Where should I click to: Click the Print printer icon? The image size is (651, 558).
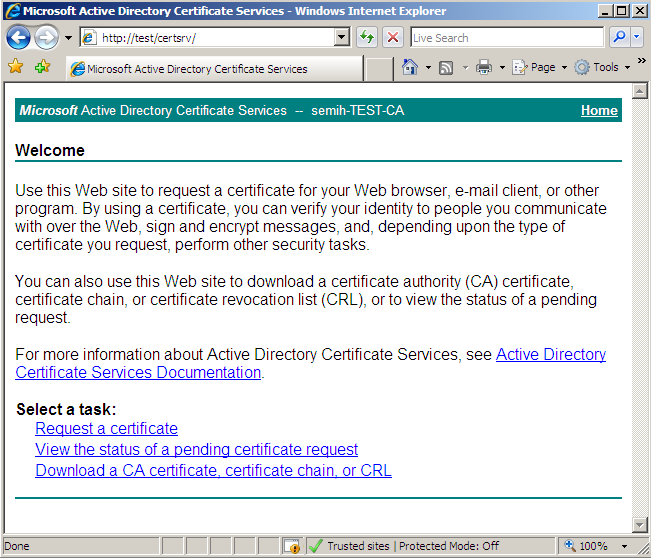tap(484, 67)
